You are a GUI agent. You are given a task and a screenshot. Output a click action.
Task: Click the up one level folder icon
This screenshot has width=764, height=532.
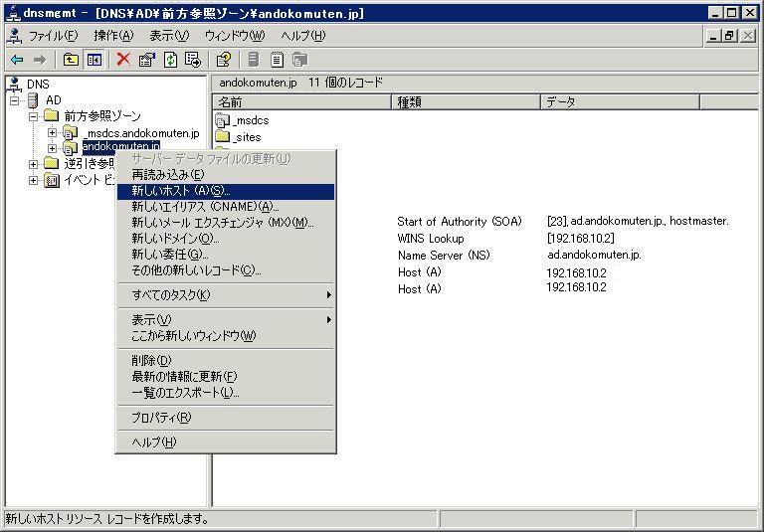pos(71,60)
